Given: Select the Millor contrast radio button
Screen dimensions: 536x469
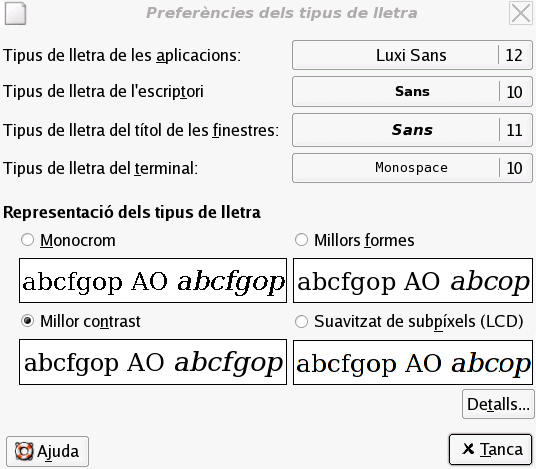Looking at the screenshot, I should click(x=27, y=321).
